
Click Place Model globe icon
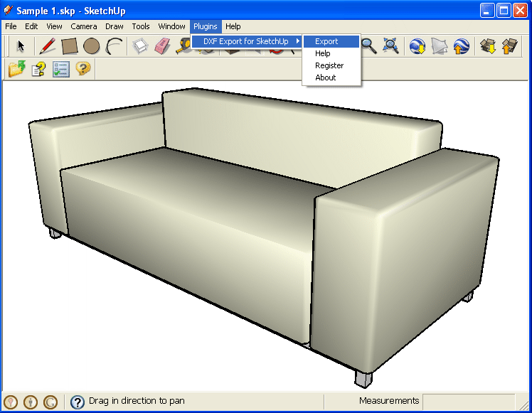(462, 46)
